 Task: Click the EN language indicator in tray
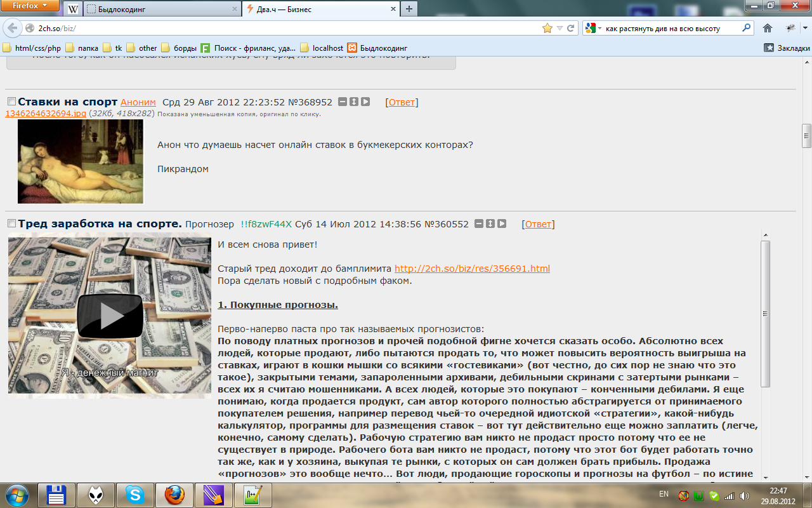coord(664,494)
